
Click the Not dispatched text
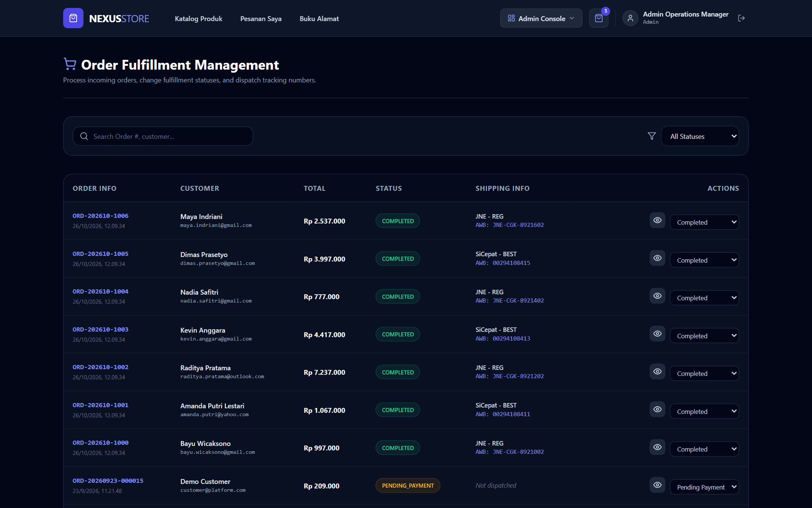(496, 485)
